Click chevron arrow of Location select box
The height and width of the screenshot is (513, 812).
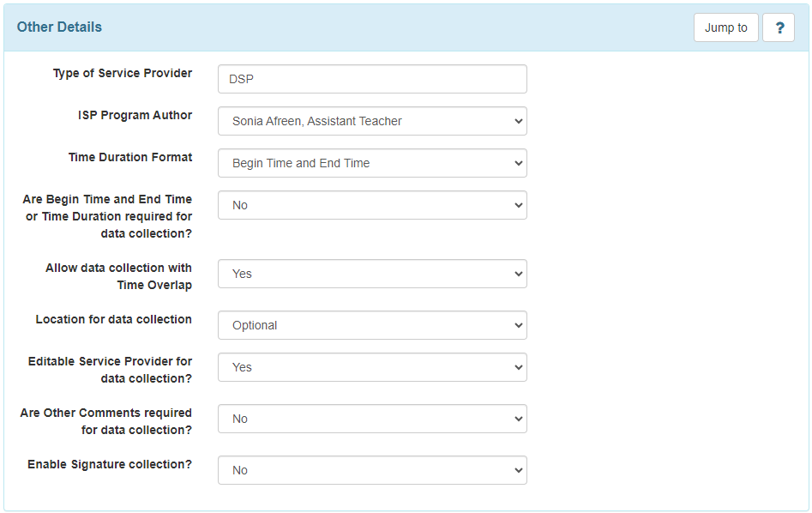519,325
